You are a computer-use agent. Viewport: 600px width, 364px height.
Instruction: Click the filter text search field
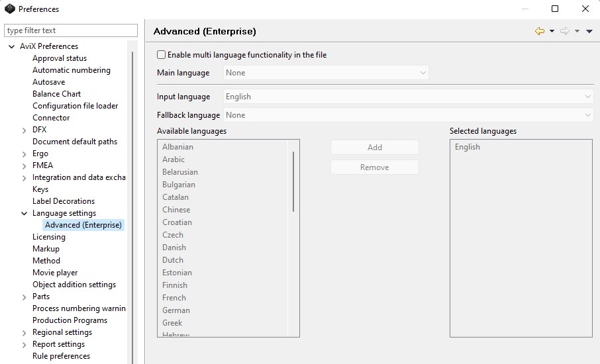click(x=71, y=30)
